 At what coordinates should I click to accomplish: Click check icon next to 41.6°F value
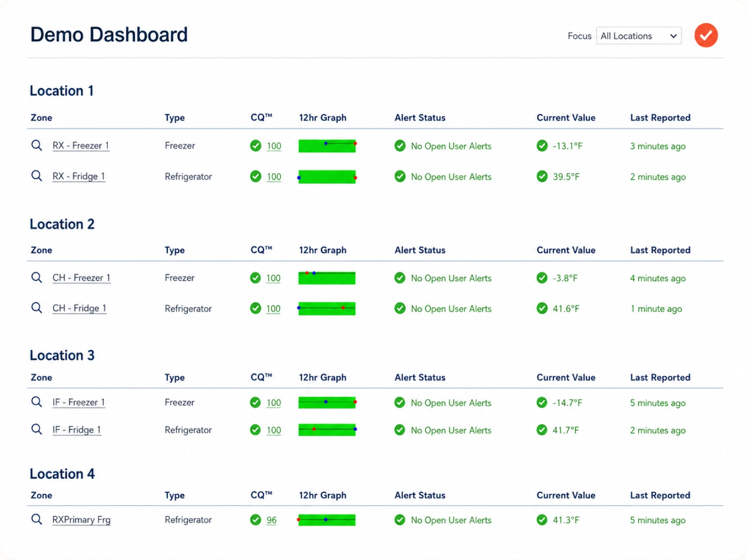click(542, 308)
